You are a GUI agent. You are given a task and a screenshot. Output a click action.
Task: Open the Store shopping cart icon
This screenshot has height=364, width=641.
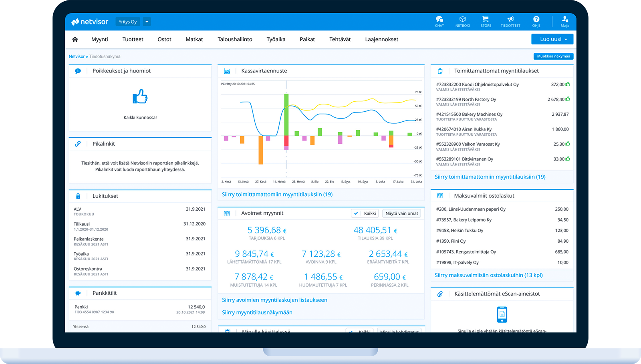486,21
